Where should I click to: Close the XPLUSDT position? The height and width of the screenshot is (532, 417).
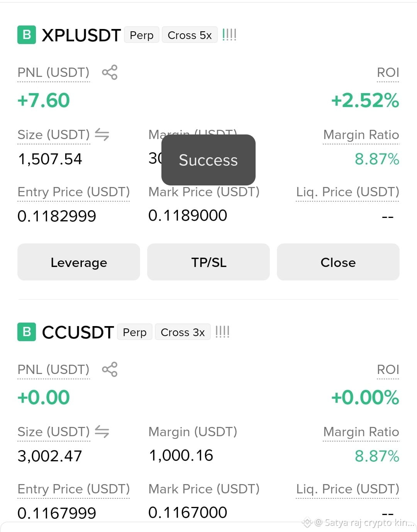click(x=338, y=262)
